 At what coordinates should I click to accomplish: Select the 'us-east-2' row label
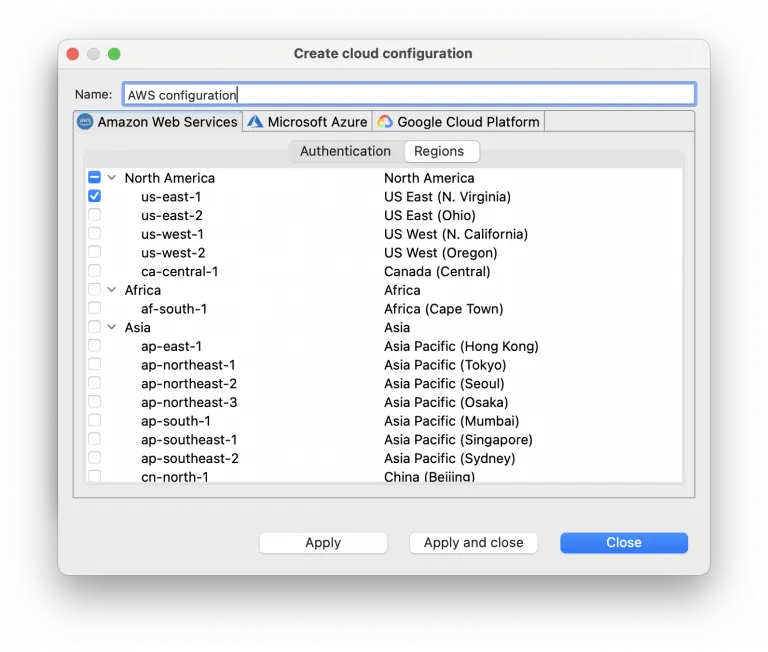click(172, 215)
